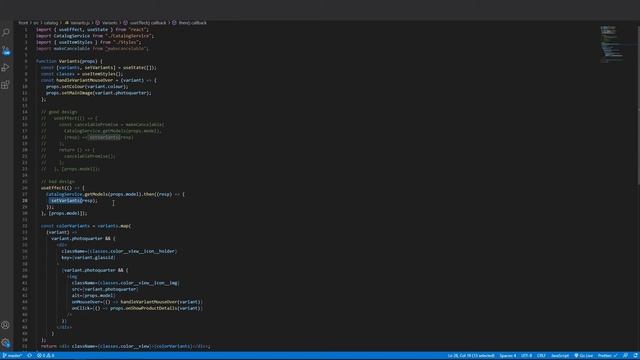Click the line number 28 in gutter
Viewport: 640px width, 360px height.
tap(25, 201)
